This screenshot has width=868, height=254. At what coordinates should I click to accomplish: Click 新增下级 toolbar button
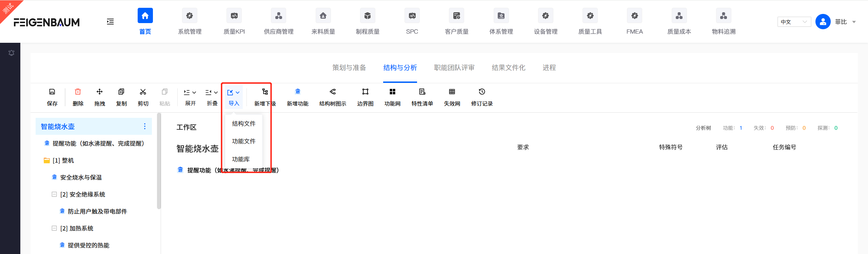pyautogui.click(x=265, y=97)
